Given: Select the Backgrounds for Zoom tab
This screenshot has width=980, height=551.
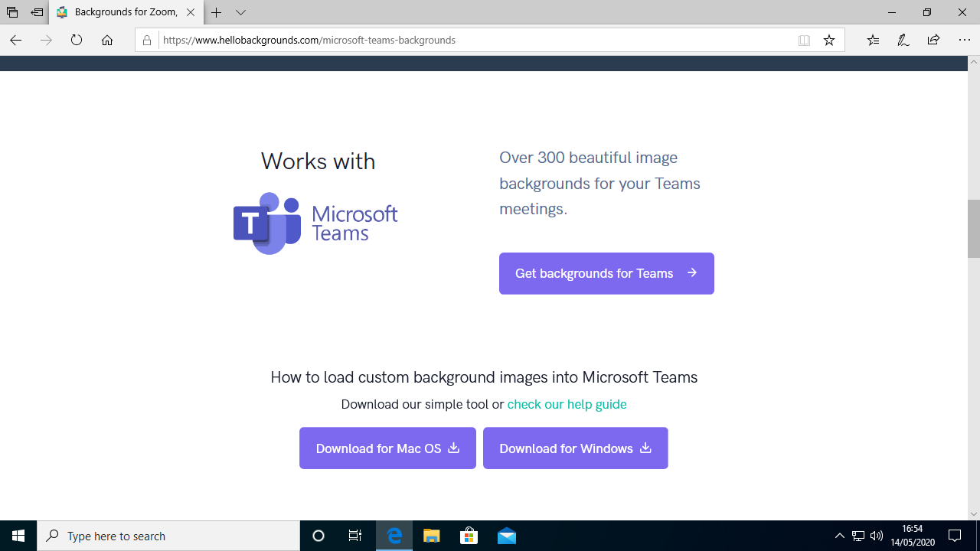Looking at the screenshot, I should pyautogui.click(x=126, y=12).
